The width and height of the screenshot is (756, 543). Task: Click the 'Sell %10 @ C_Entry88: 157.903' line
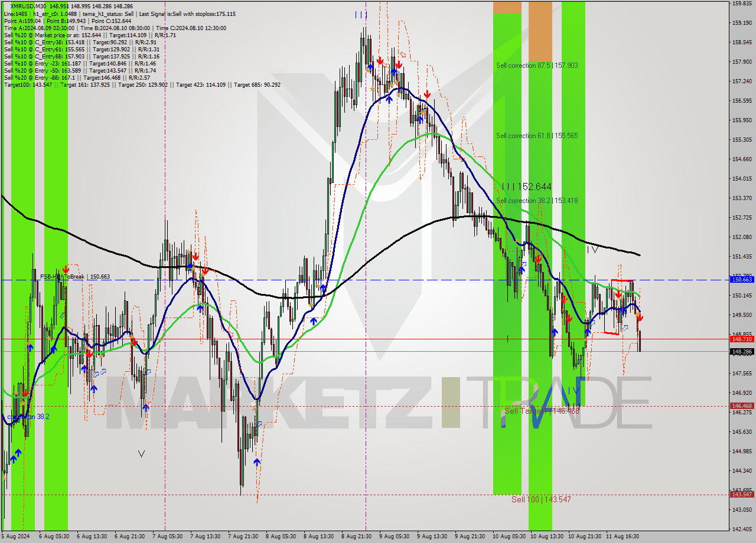coord(82,56)
